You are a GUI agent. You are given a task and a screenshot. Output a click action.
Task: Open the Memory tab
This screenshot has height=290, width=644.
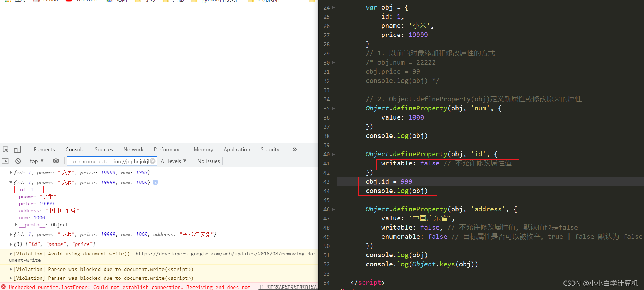tap(203, 150)
